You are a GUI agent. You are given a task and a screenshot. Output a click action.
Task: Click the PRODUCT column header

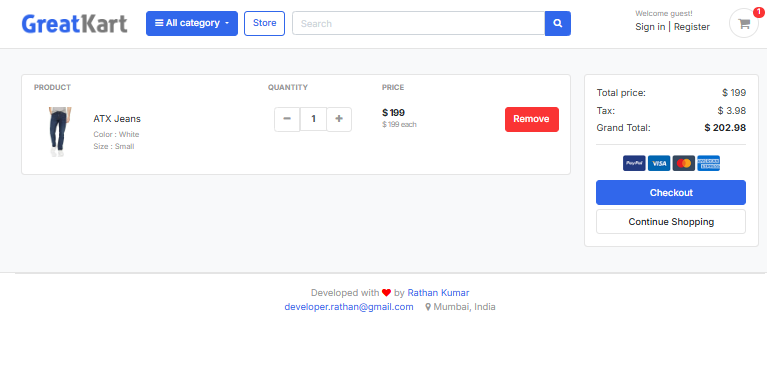(52, 88)
